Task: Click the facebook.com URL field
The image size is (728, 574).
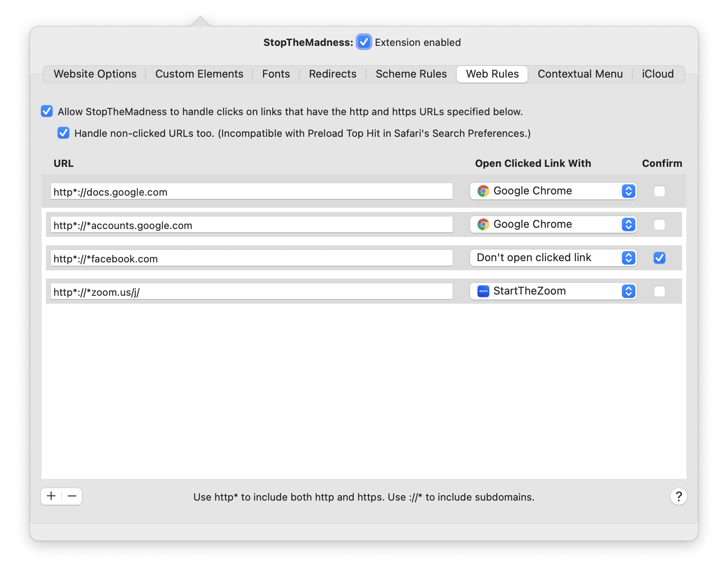Action: (251, 258)
